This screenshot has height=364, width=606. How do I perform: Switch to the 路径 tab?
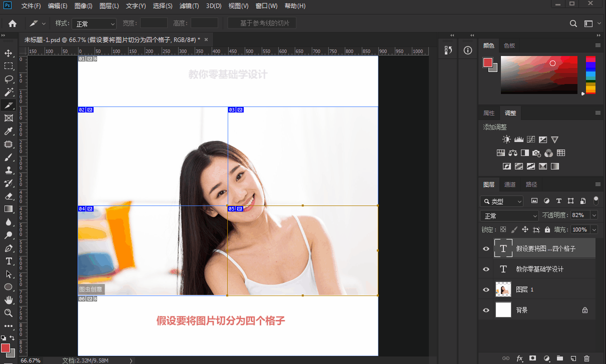[531, 184]
